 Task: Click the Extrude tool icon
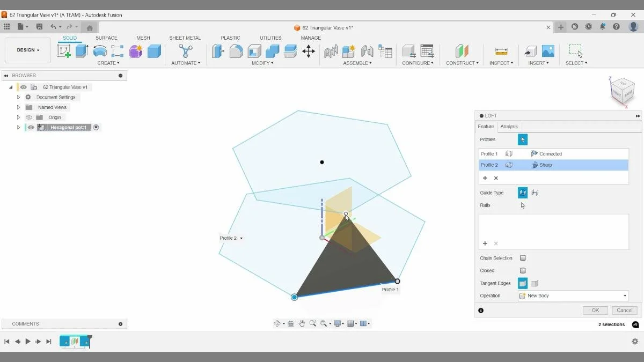click(80, 51)
